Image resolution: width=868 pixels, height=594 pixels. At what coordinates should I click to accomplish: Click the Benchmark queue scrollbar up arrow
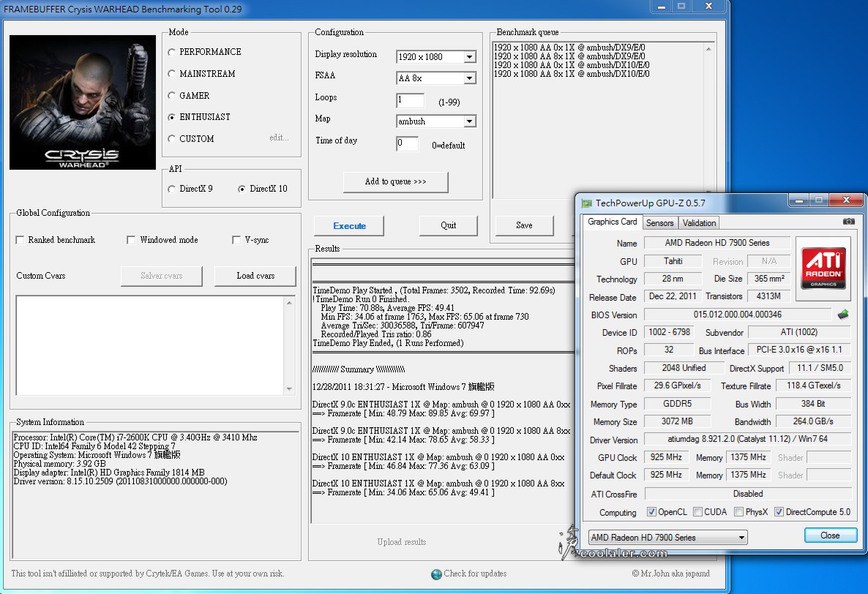pyautogui.click(x=708, y=49)
